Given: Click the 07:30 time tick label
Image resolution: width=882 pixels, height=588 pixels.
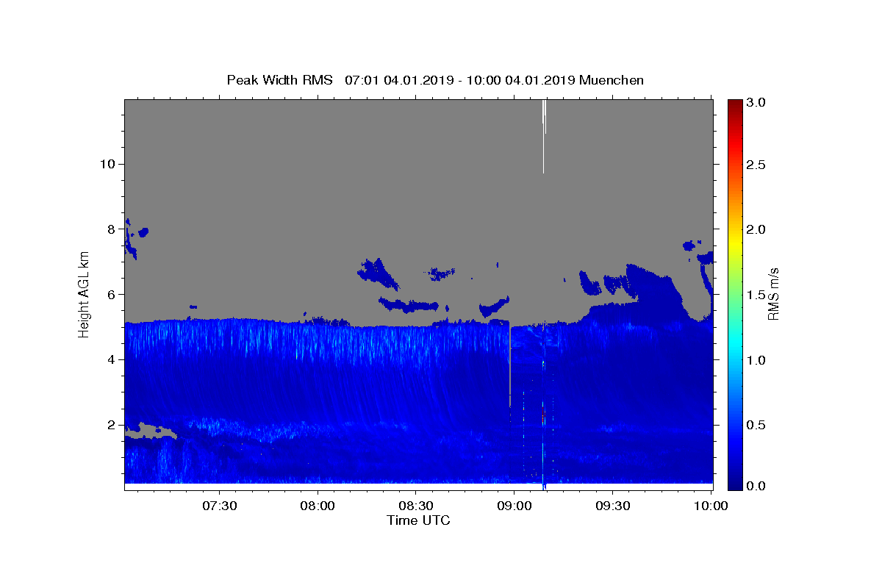Looking at the screenshot, I should (219, 506).
